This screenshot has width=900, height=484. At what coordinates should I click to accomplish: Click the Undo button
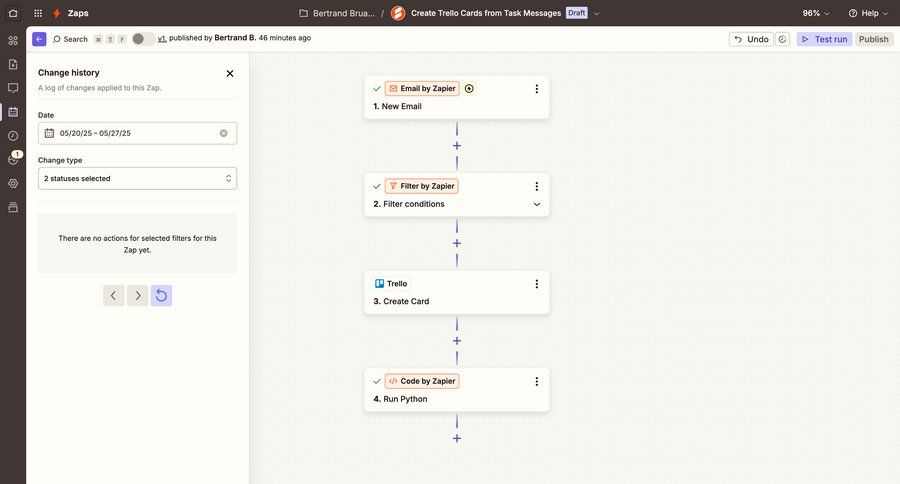[x=751, y=39]
